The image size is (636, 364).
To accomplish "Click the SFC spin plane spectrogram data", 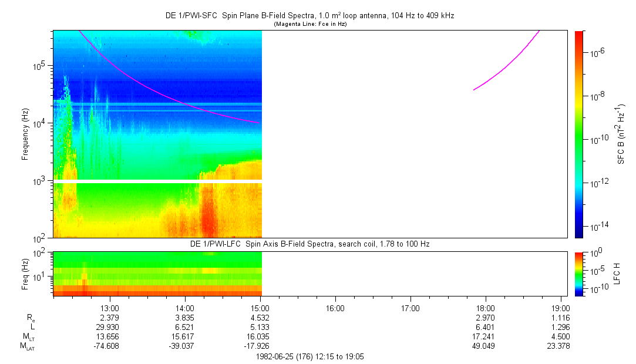I will 157,134.
